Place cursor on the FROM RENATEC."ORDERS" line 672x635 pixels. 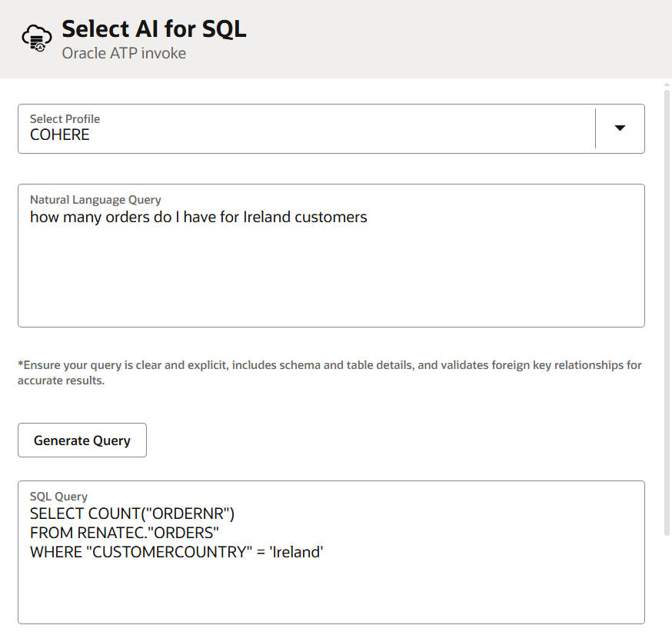point(125,533)
